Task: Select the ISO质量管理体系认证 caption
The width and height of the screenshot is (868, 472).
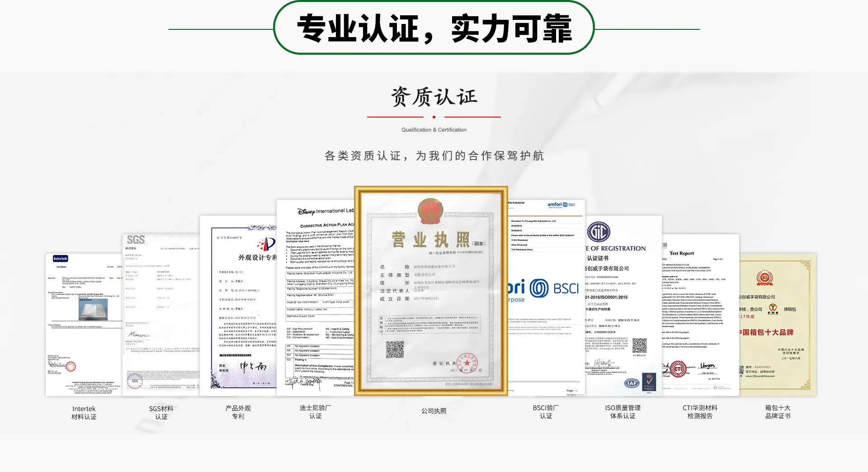Action: [x=623, y=412]
